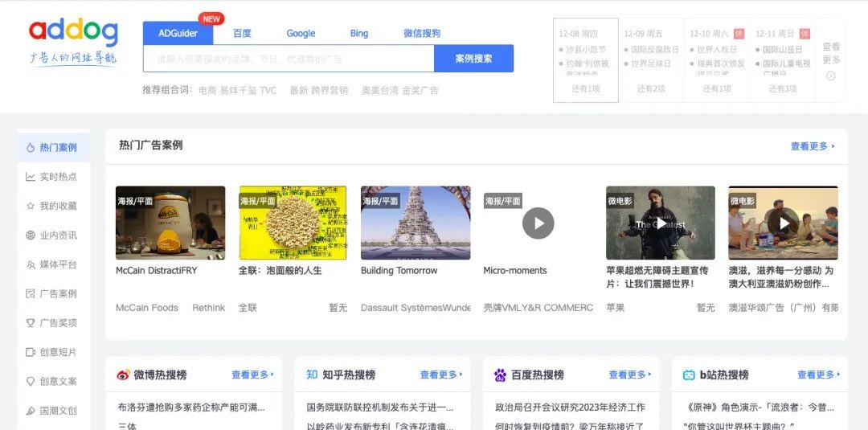
Task: Click the pen icon beside 国潮文创
Action: pos(31,411)
